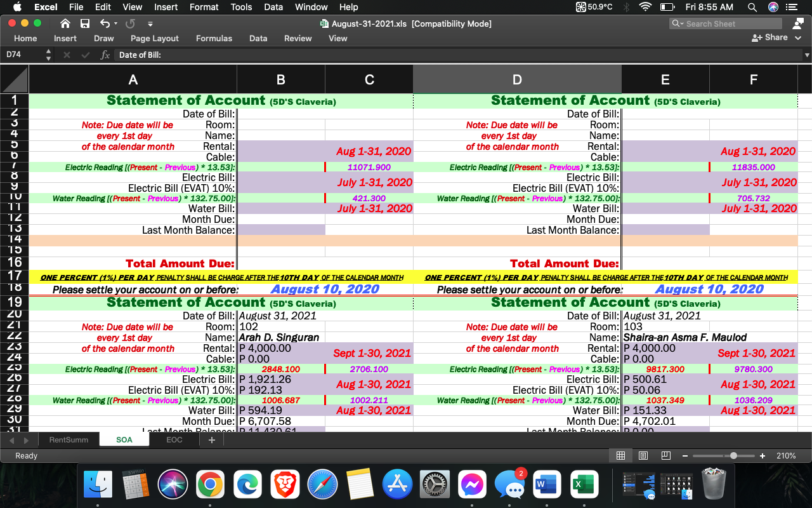Click the Share button

click(769, 37)
